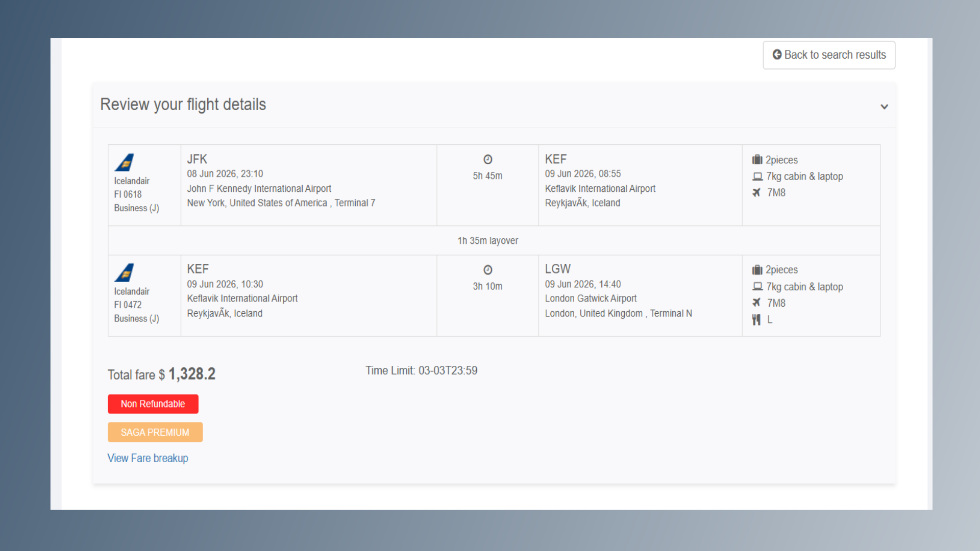Screen dimensions: 980x551
Task: Open View Fare breakup link
Action: (x=148, y=458)
